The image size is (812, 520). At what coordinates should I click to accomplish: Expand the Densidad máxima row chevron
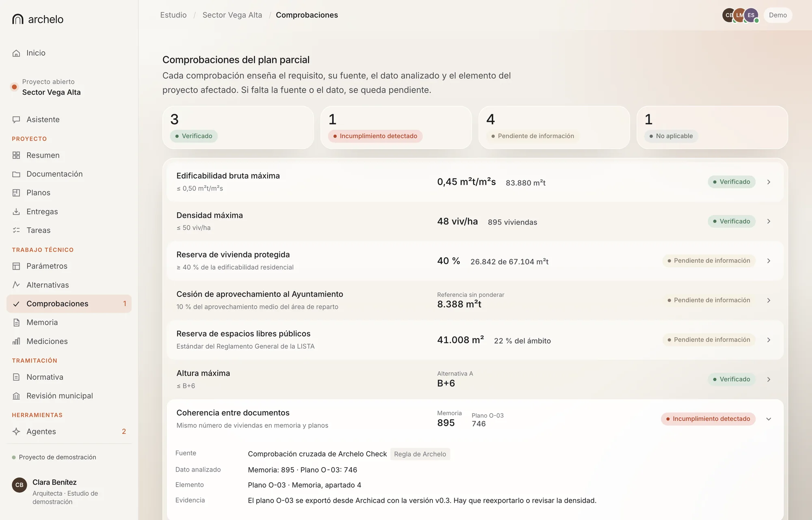tap(769, 221)
